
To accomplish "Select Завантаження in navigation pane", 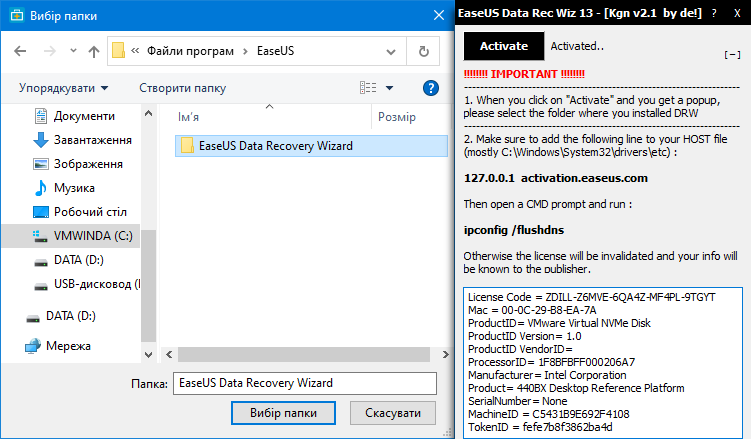I will click(x=92, y=140).
